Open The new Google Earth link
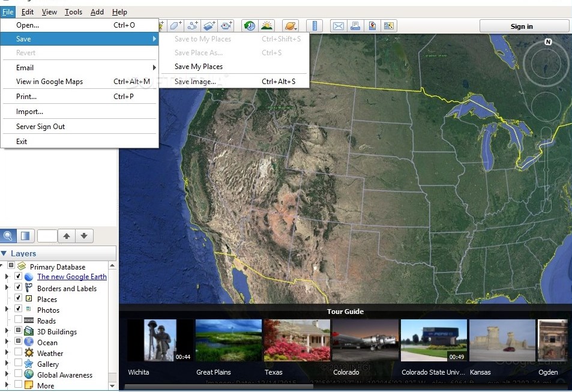Viewport: 572px width, 392px height. click(72, 277)
